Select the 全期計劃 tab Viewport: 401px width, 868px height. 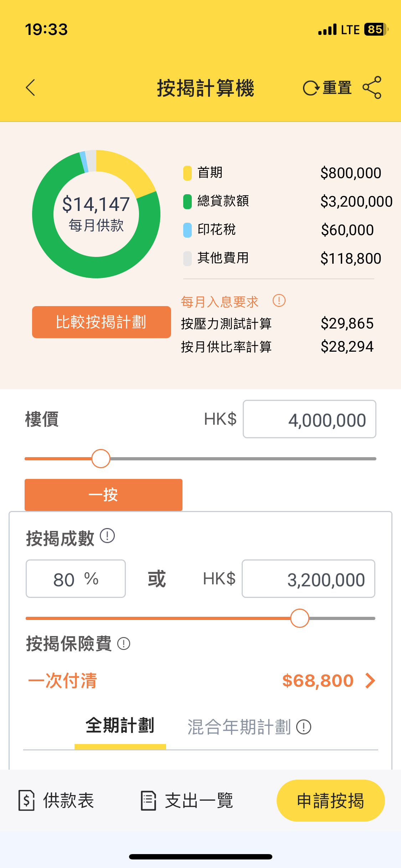click(120, 726)
